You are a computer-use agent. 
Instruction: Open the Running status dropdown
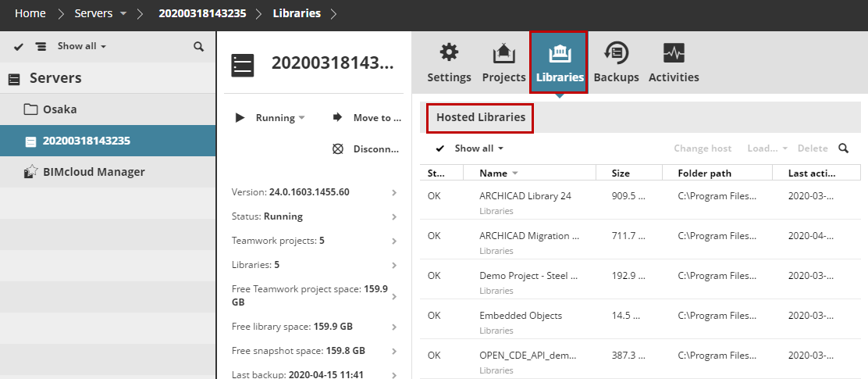tap(302, 117)
